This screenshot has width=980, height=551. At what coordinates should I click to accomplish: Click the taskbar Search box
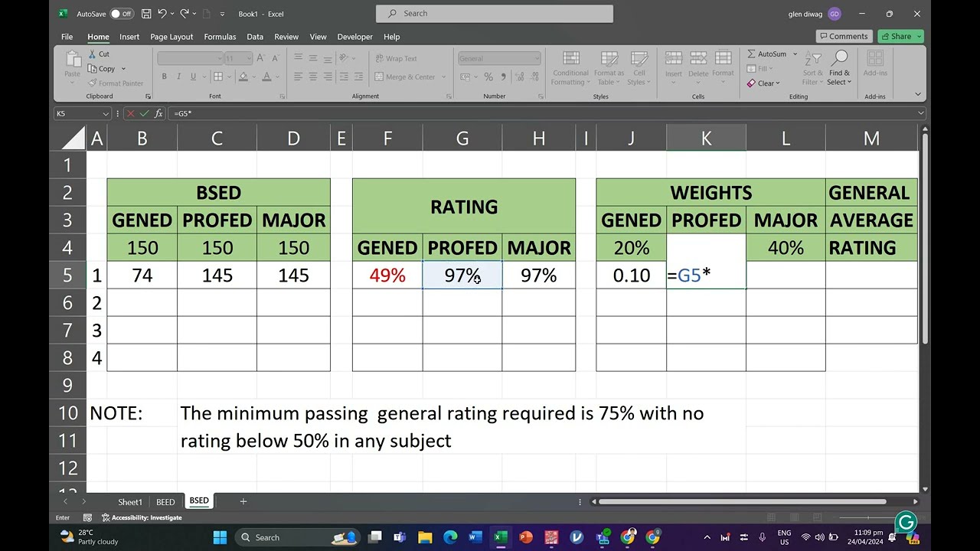click(x=298, y=537)
